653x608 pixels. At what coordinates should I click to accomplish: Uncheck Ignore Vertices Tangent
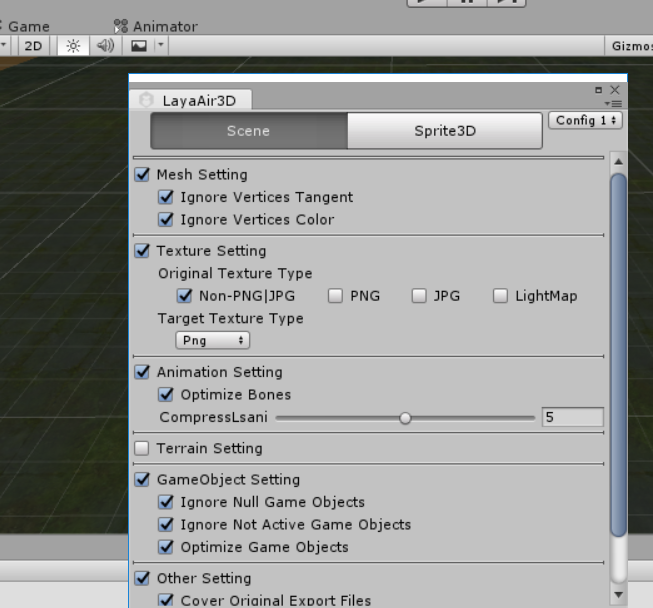166,198
